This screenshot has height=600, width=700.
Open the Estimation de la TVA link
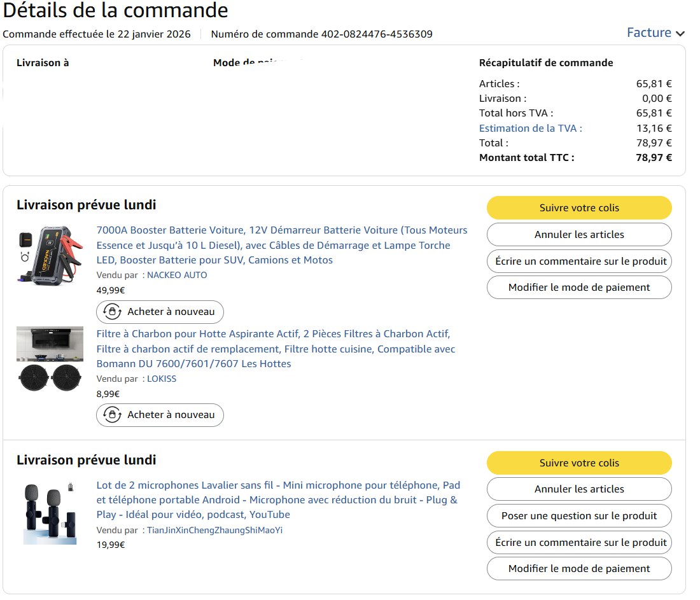(530, 128)
